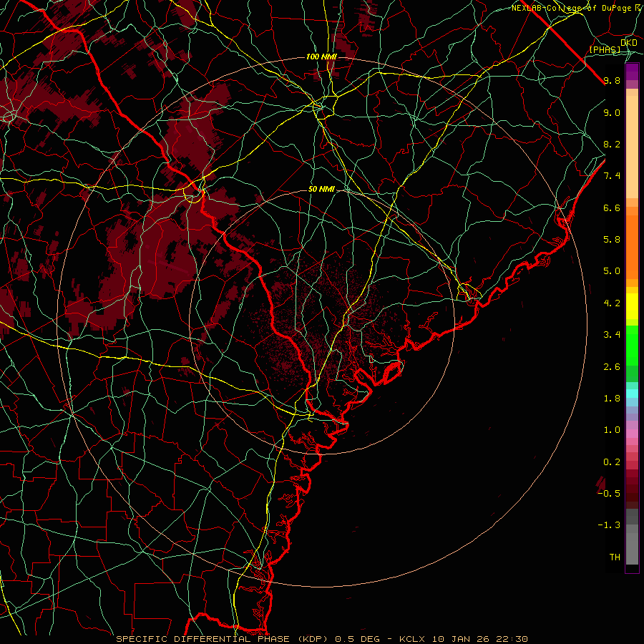Pick the yellow segment of the color bar

click(x=632, y=306)
